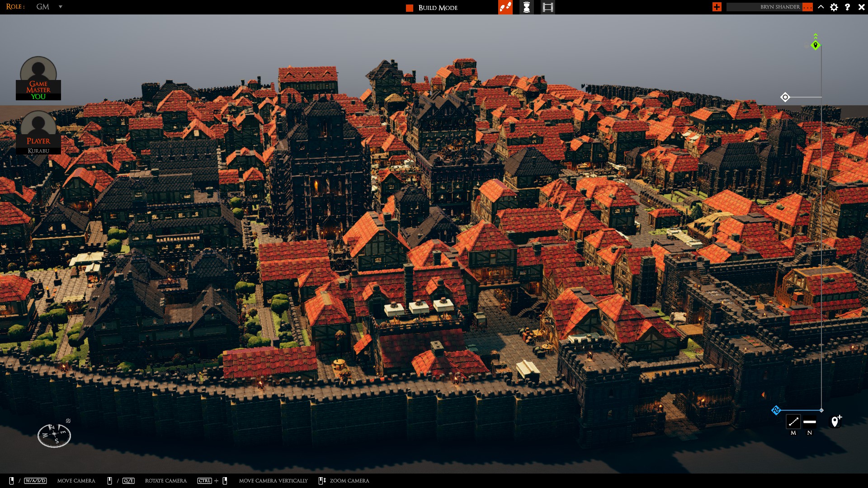The height and width of the screenshot is (488, 868).
Task: Select the Kurabu player portrait
Action: 38,132
